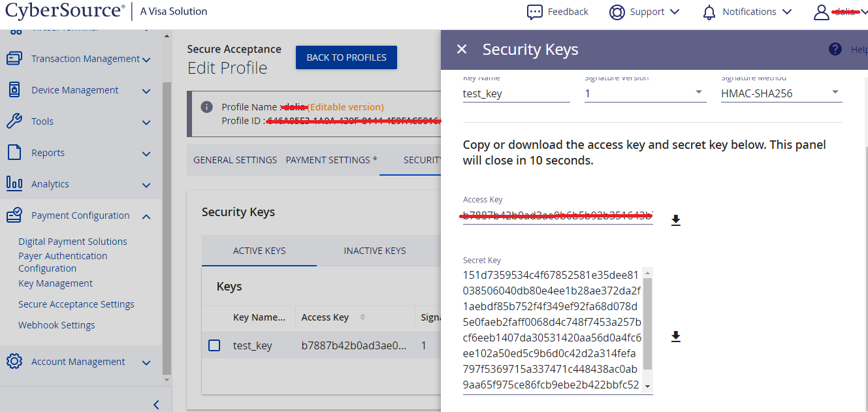Click the Secret Key scrollbar up arrow
868x412 pixels.
648,273
